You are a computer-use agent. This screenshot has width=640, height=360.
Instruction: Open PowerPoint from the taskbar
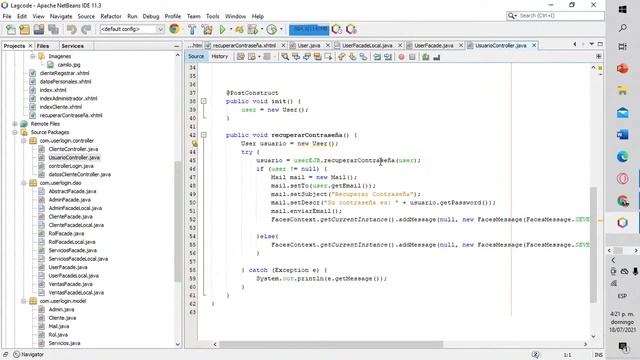(x=622, y=68)
